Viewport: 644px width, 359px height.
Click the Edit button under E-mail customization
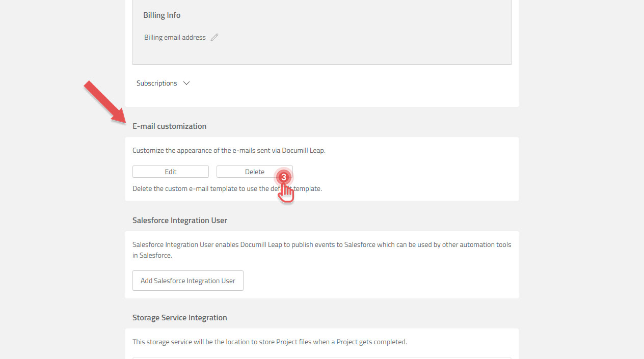tap(170, 172)
